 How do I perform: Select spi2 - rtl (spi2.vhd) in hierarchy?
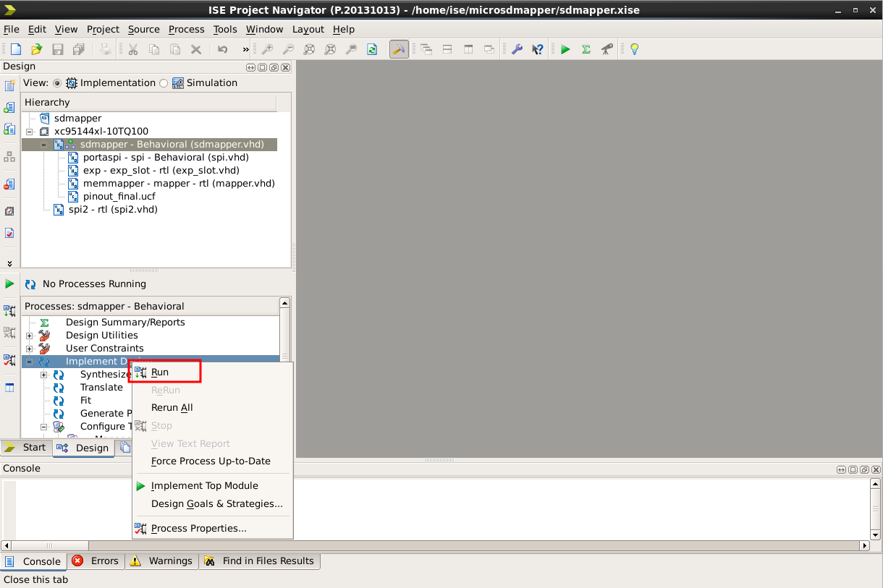point(113,210)
